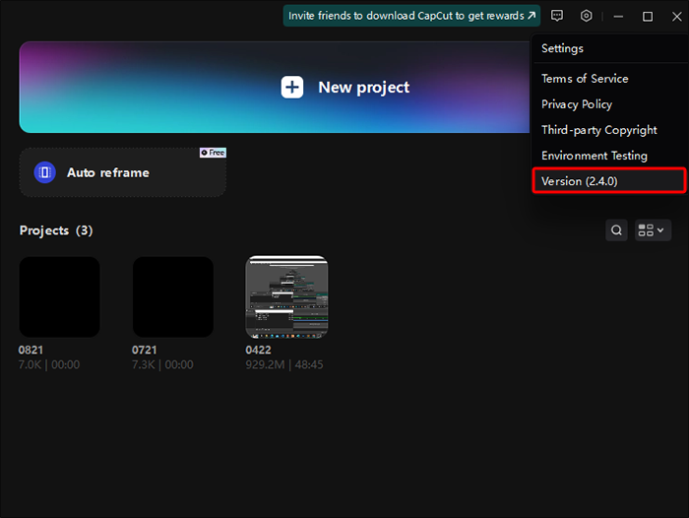This screenshot has height=518, width=689.
Task: Open the grid view layout dropdown
Action: [653, 230]
